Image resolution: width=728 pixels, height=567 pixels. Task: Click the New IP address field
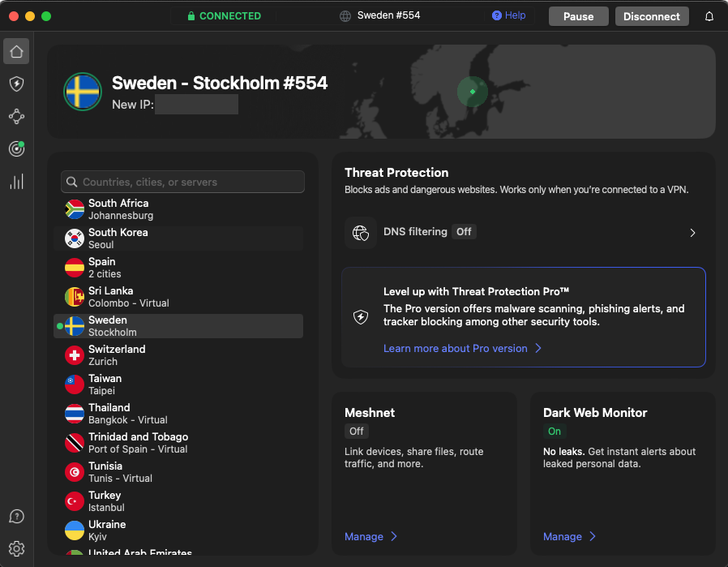click(196, 104)
